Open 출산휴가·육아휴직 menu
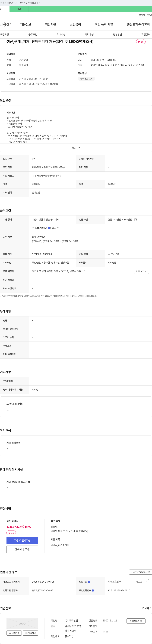This screenshot has width=152, height=644. [x=138, y=24]
